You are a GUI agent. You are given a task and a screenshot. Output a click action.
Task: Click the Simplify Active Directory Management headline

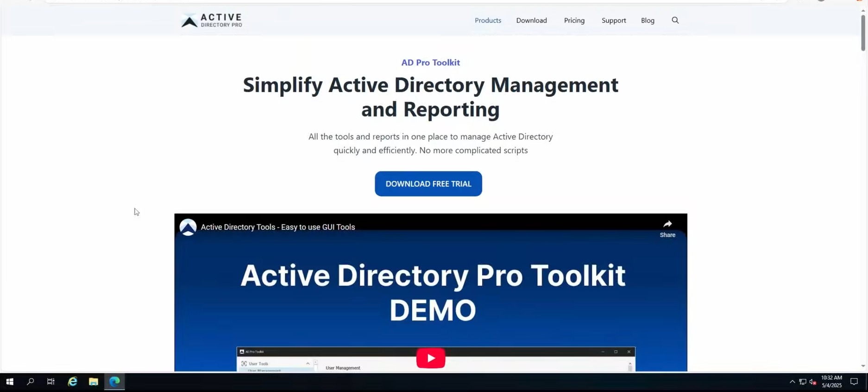coord(430,97)
